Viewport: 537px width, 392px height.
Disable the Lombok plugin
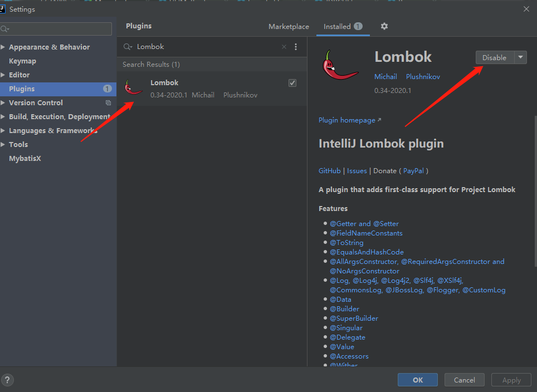click(x=495, y=57)
